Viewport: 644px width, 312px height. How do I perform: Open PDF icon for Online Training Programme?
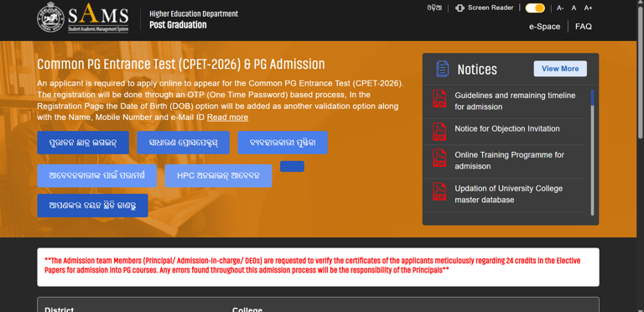(x=439, y=158)
